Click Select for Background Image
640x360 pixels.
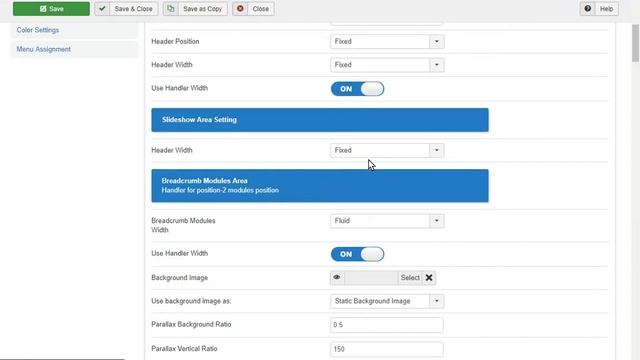pos(410,278)
